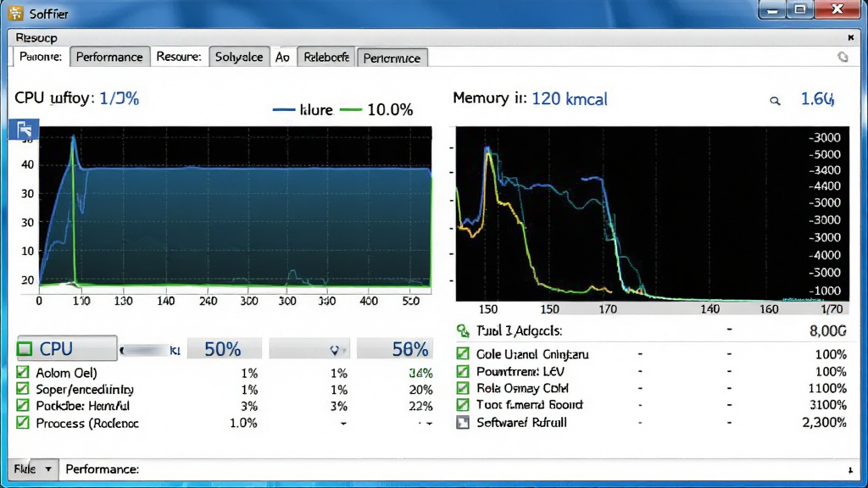Click the magnifier icon near Memory heading
This screenshot has height=488, width=868.
[x=775, y=100]
